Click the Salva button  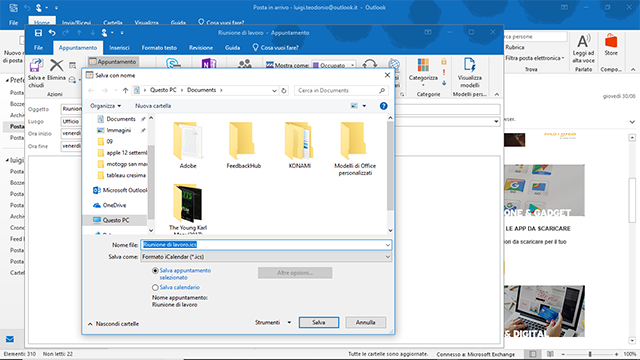[319, 322]
